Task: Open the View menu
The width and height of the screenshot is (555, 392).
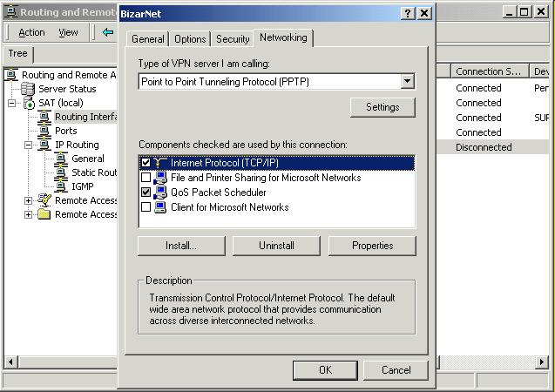Action: pos(68,32)
